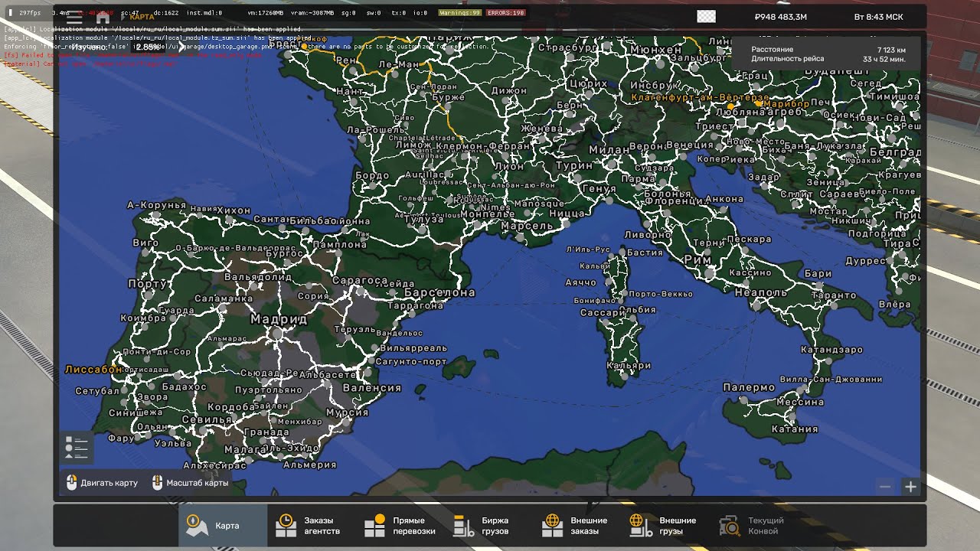Select Лиссабон city on the map

pyautogui.click(x=93, y=369)
